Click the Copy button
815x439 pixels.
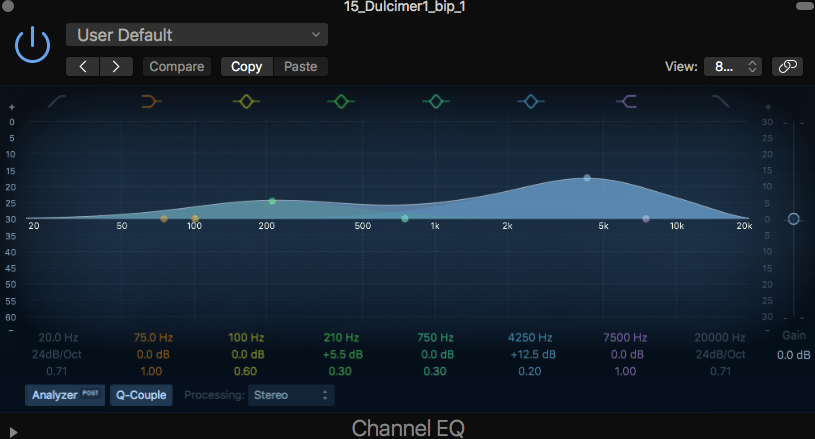[246, 67]
